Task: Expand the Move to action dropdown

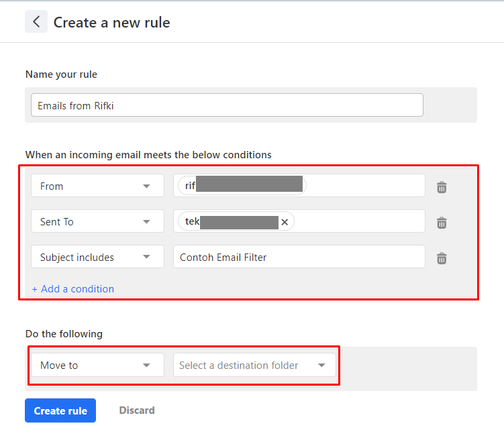Action: coord(97,366)
